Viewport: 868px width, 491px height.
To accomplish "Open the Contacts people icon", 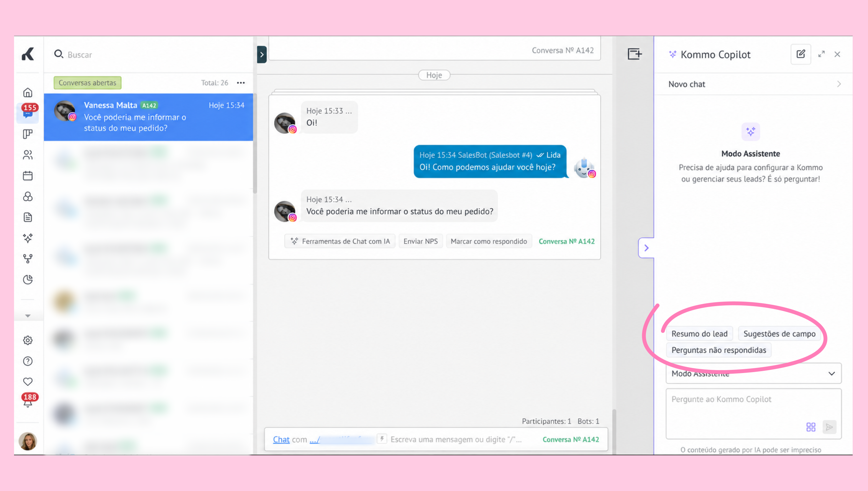I will (x=28, y=155).
